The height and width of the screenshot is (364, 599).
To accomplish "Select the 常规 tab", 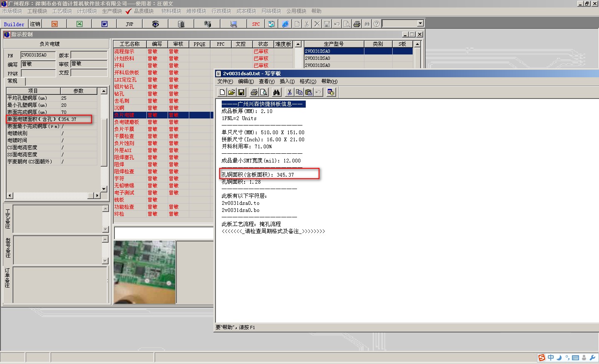I will [12, 81].
